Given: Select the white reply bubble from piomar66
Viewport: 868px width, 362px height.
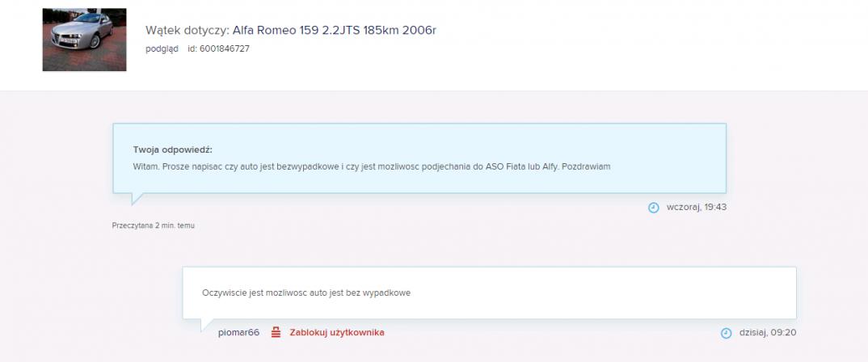Looking at the screenshot, I should [x=489, y=293].
